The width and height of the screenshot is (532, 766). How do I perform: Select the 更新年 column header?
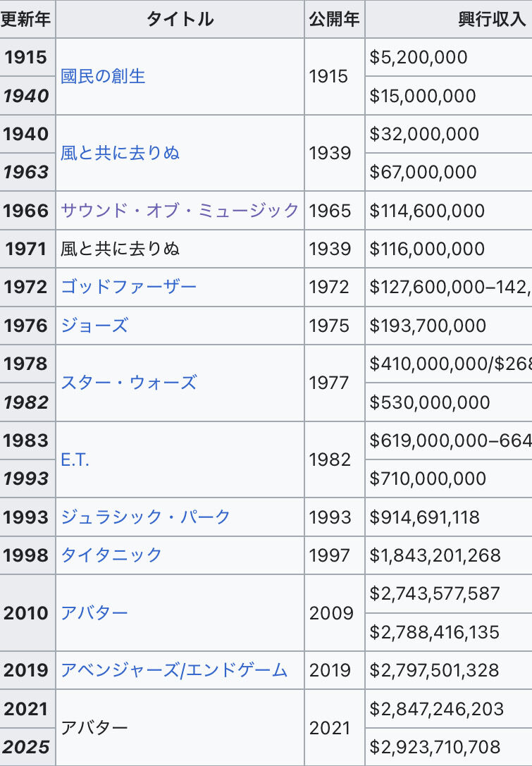pos(27,19)
